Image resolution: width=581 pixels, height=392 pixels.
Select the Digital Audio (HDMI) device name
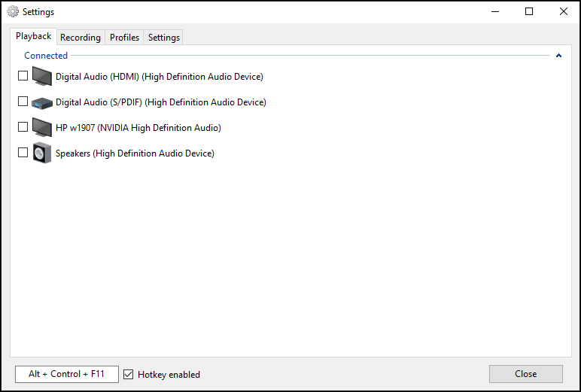(160, 77)
